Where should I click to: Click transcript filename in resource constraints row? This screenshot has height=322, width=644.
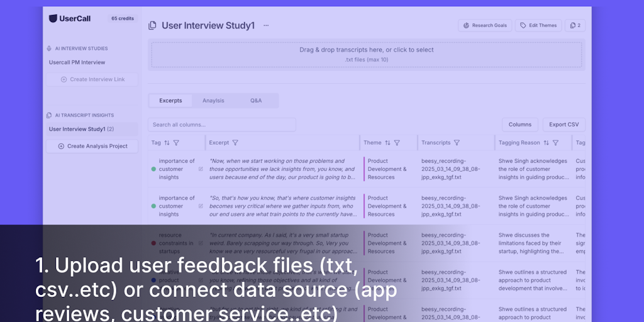pyautogui.click(x=450, y=243)
